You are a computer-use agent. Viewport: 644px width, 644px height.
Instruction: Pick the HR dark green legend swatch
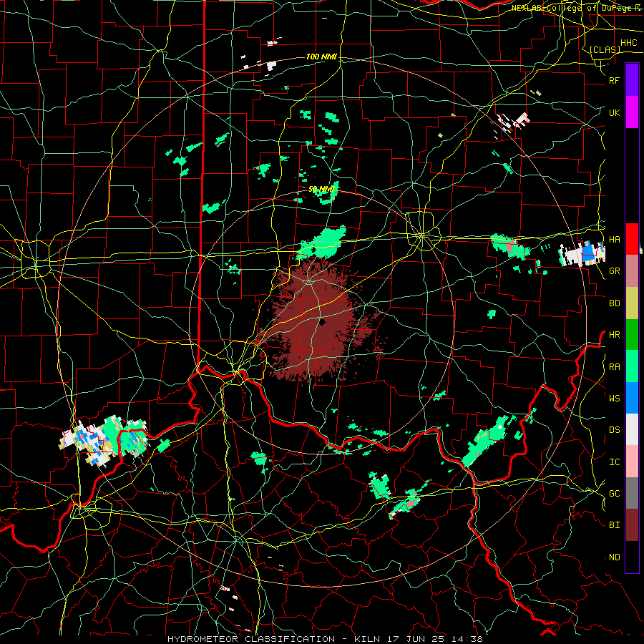point(632,334)
